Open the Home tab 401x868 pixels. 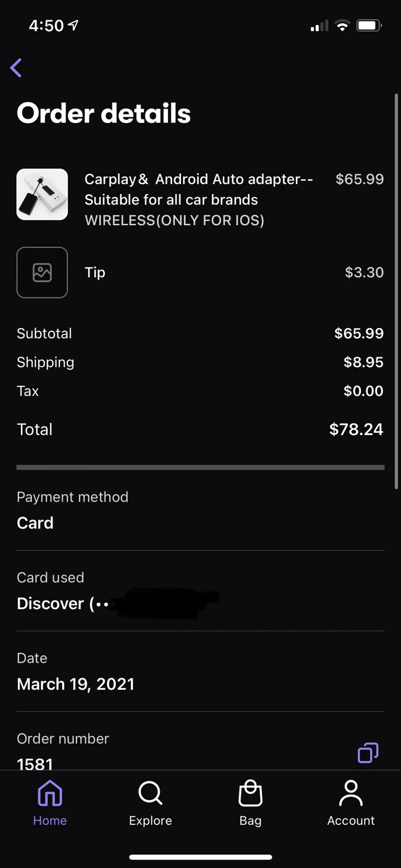pyautogui.click(x=50, y=802)
